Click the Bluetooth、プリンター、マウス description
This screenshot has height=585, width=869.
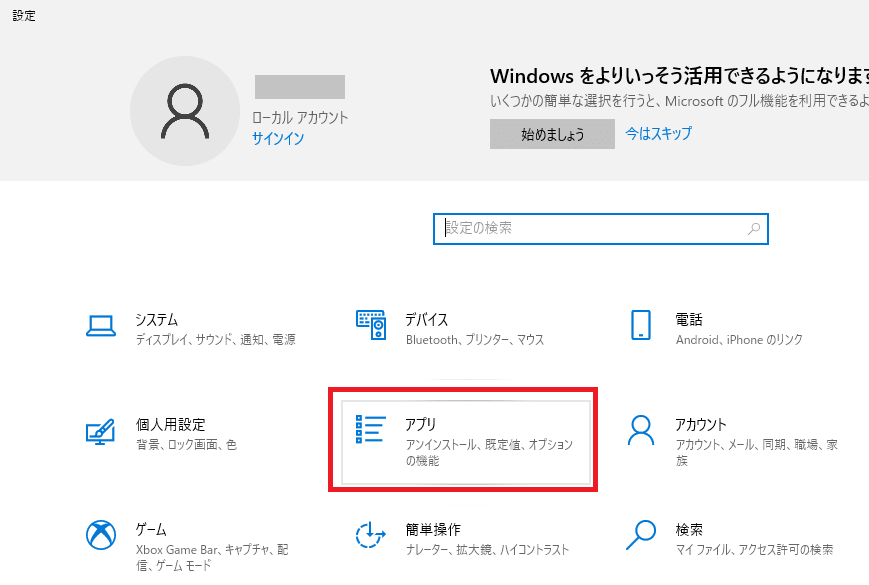475,340
